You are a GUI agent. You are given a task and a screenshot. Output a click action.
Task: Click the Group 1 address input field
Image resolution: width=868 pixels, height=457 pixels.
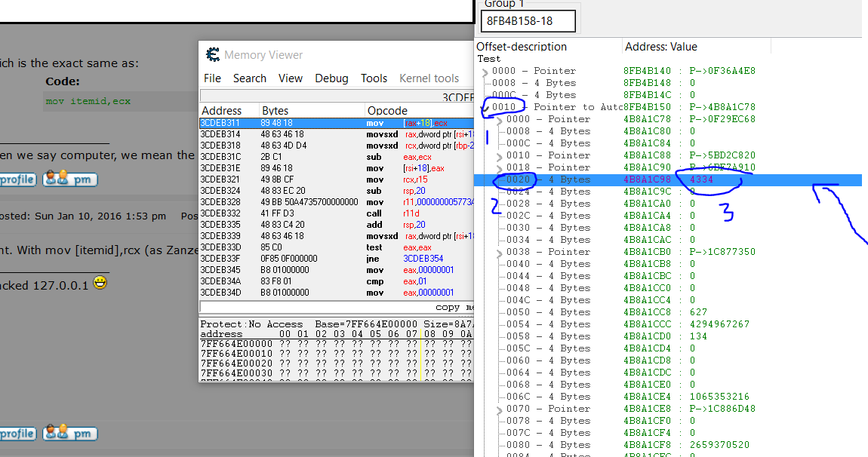coord(528,21)
